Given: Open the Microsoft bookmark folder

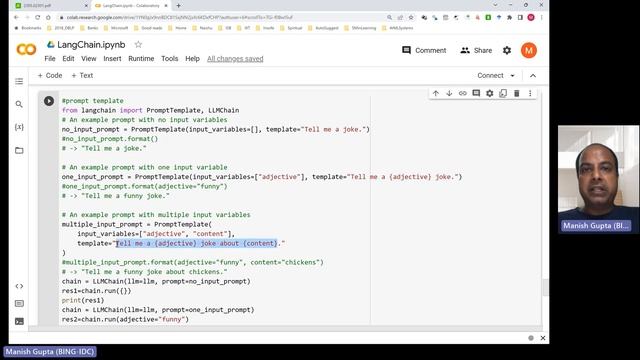Looking at the screenshot, I should (x=116, y=28).
